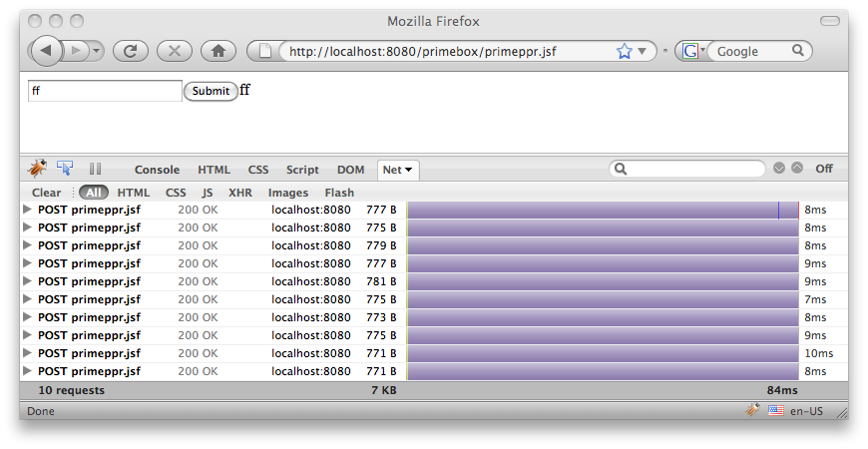Viewport: 868px width, 449px height.
Task: Switch to the Console tab in Firebug
Action: pos(157,170)
